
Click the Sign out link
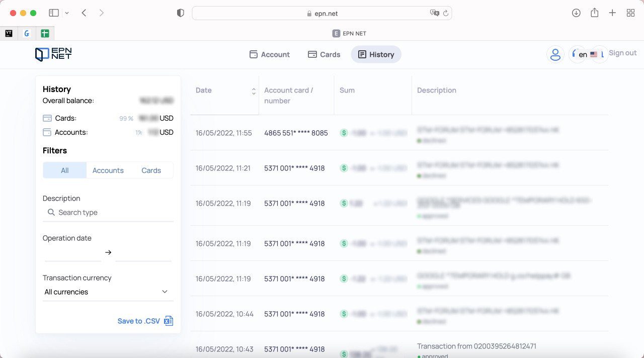click(x=622, y=53)
